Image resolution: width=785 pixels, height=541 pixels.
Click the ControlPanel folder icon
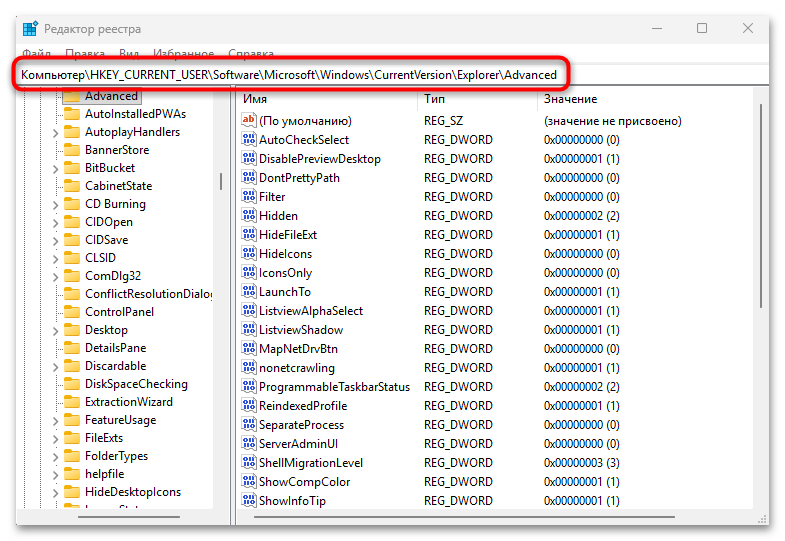tap(72, 312)
